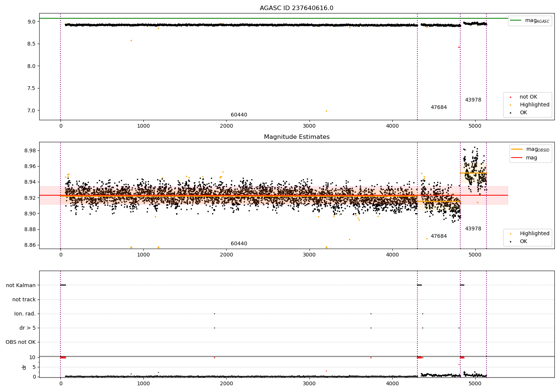Screen dimensions: 560x392
Task: Click obsid label 47684 in Magnitude Estimates plot
Action: click(439, 236)
